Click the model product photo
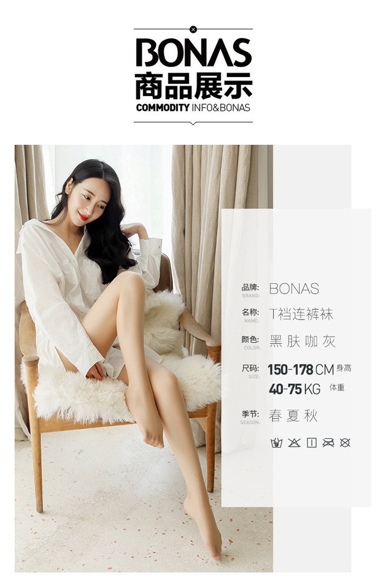 pyautogui.click(x=144, y=358)
